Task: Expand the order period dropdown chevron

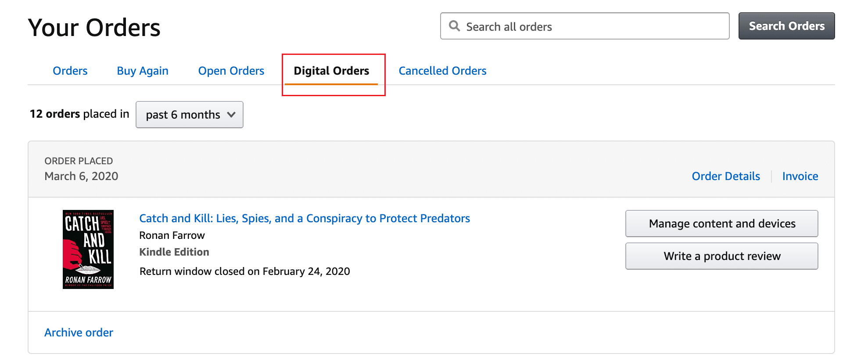Action: (x=231, y=115)
